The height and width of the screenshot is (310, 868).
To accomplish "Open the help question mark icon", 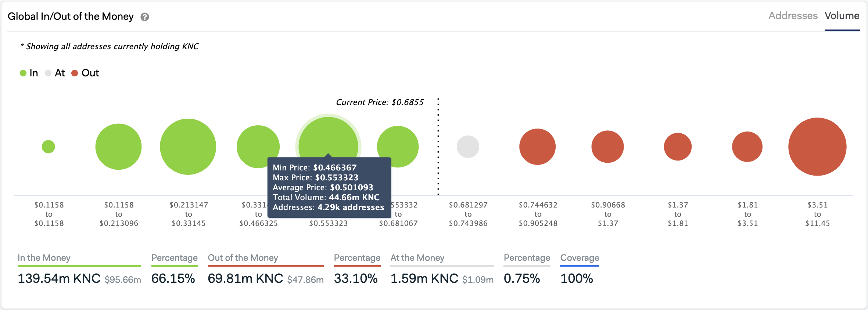I will pyautogui.click(x=145, y=17).
